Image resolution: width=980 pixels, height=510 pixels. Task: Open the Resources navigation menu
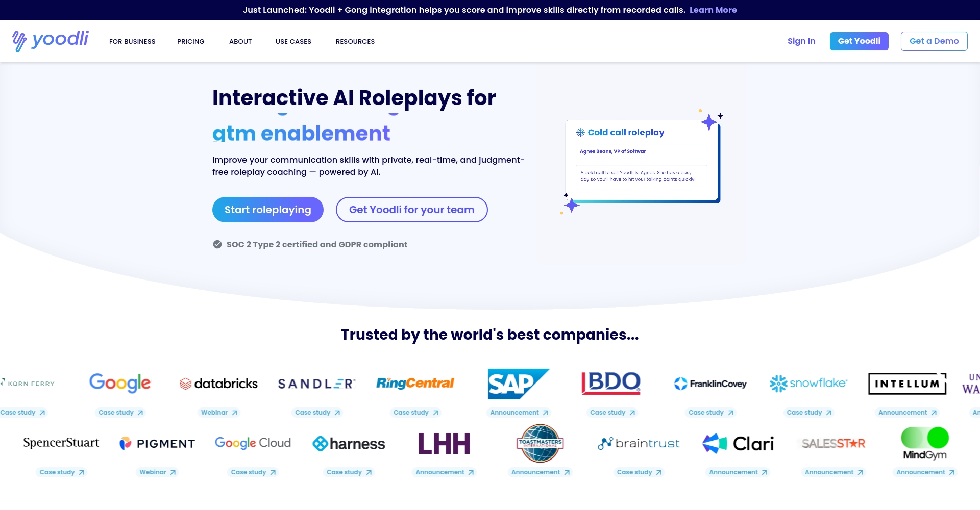[355, 42]
